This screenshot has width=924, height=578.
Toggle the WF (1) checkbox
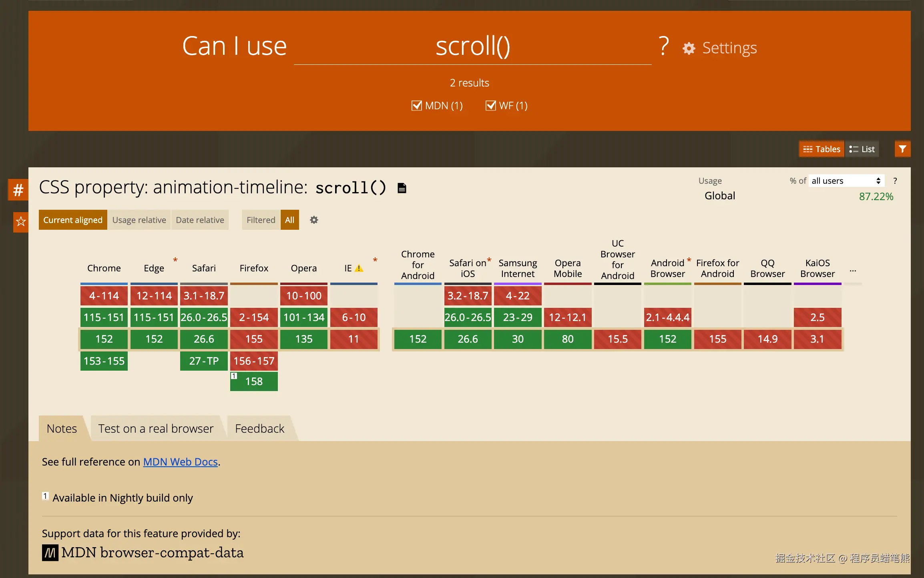pos(490,106)
